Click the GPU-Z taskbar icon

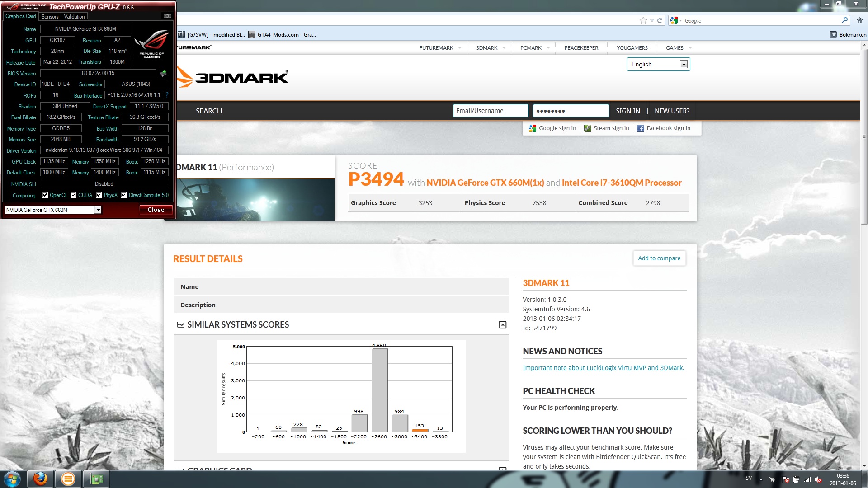(96, 479)
